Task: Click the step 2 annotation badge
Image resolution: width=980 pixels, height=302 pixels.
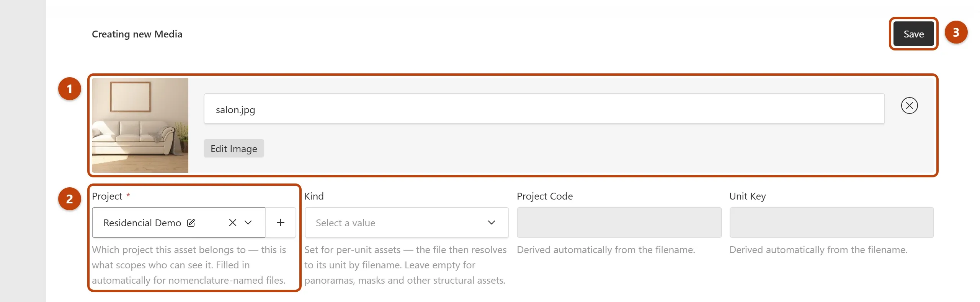Action: tap(69, 199)
